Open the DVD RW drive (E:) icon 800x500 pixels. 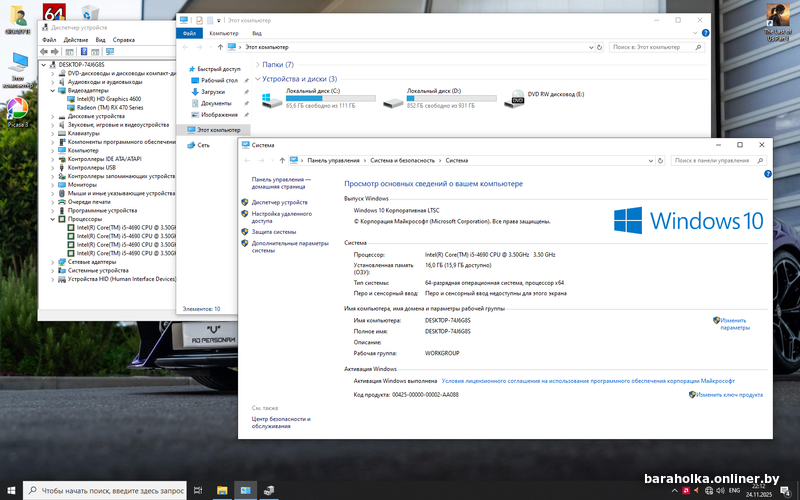tap(517, 98)
